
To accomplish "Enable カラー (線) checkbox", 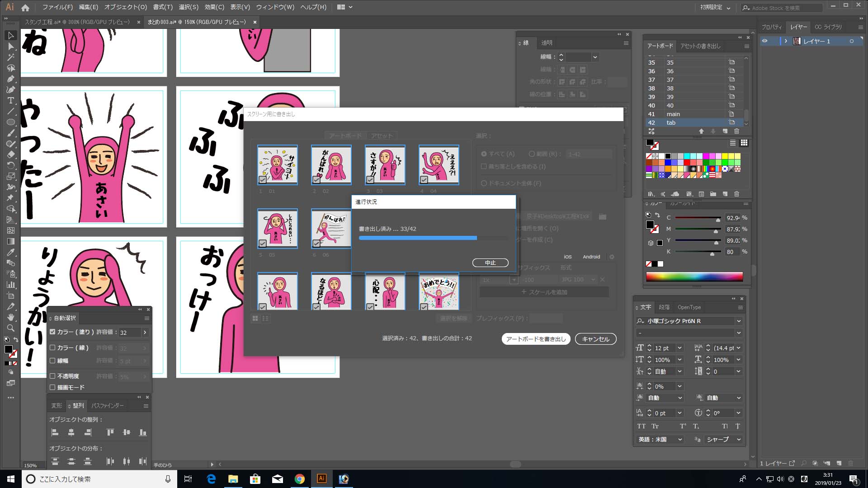I will pyautogui.click(x=52, y=347).
